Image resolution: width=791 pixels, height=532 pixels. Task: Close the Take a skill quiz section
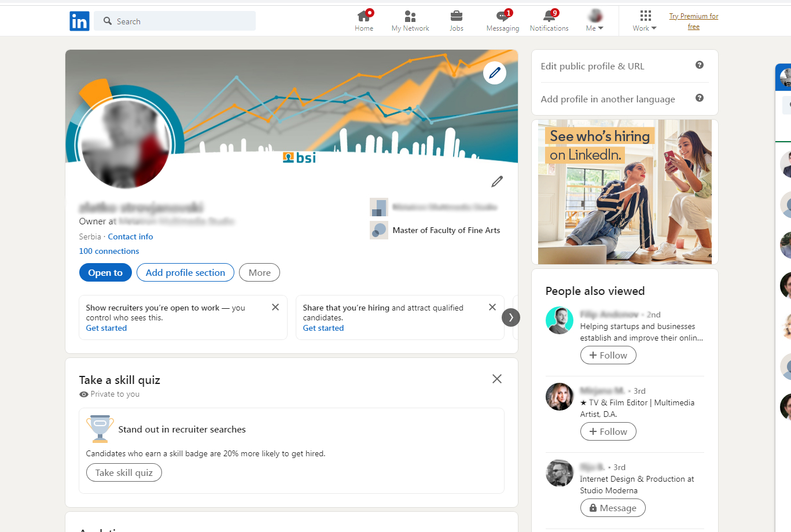[497, 379]
